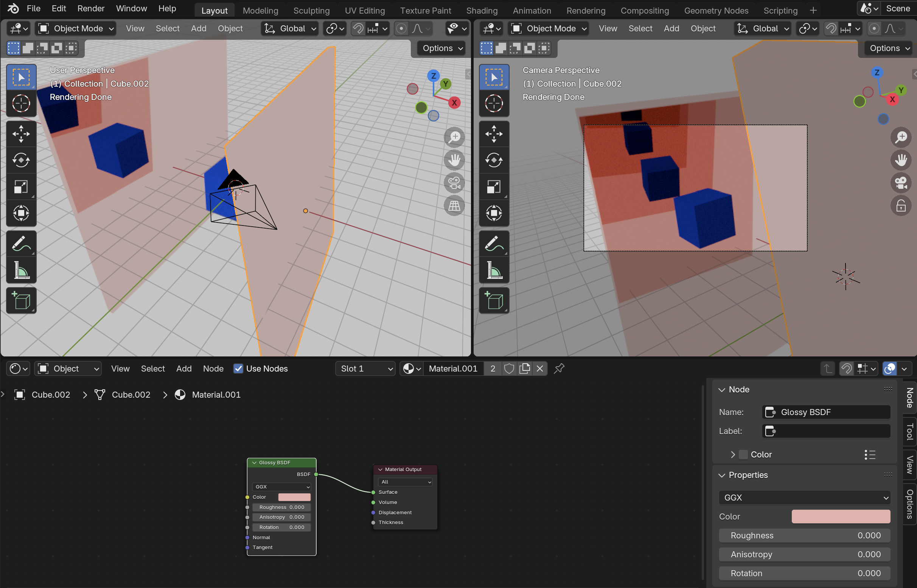Viewport: 917px width, 588px height.
Task: Open Options dropdown in left viewport
Action: click(442, 48)
